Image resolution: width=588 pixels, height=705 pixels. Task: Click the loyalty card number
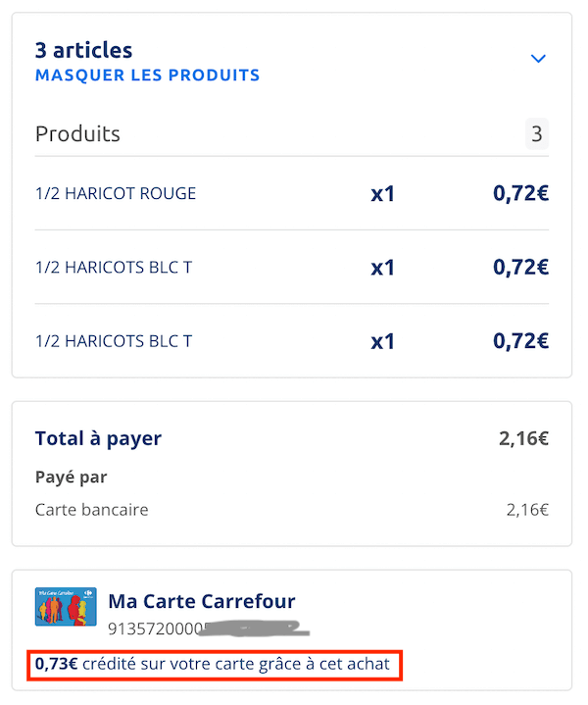coord(209,629)
